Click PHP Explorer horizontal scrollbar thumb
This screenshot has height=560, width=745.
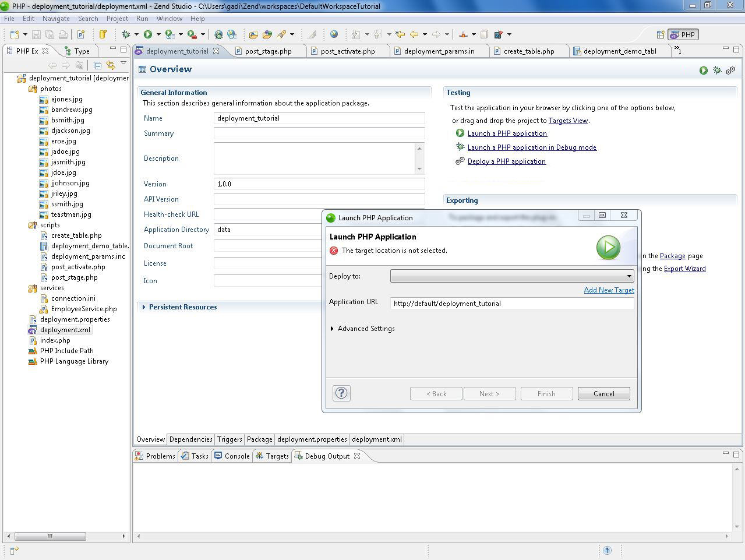(x=50, y=536)
